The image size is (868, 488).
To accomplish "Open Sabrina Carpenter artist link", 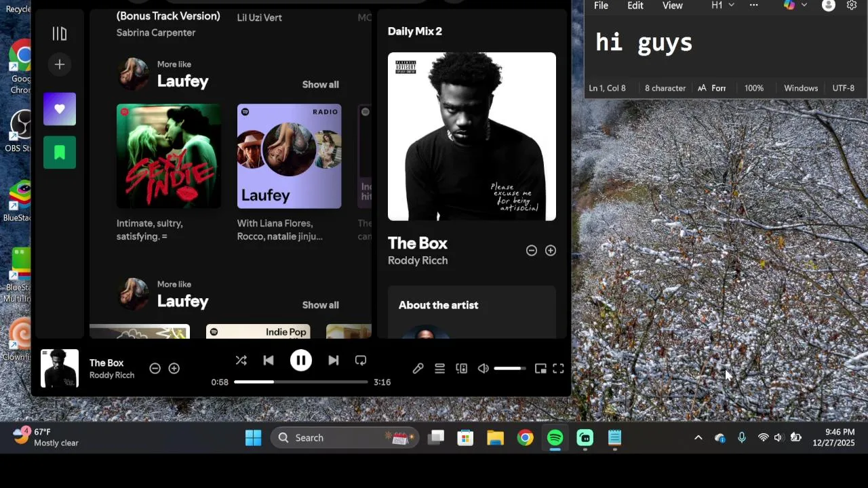I will pyautogui.click(x=156, y=33).
